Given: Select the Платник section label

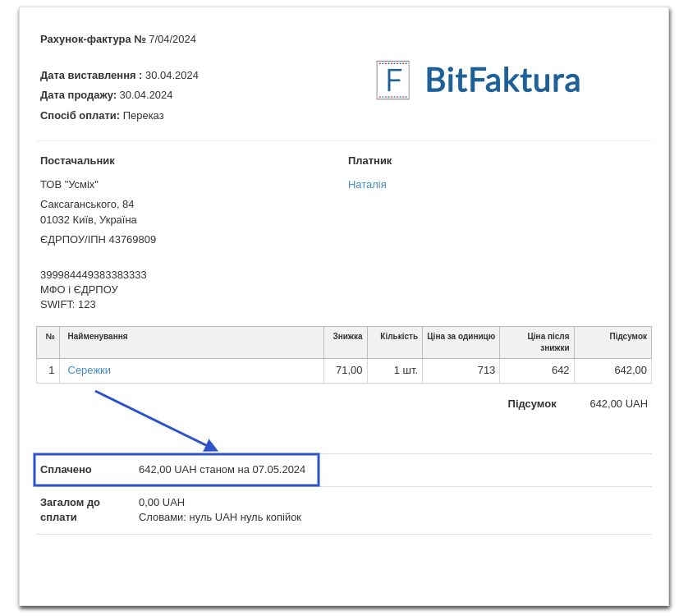Looking at the screenshot, I should 370,160.
